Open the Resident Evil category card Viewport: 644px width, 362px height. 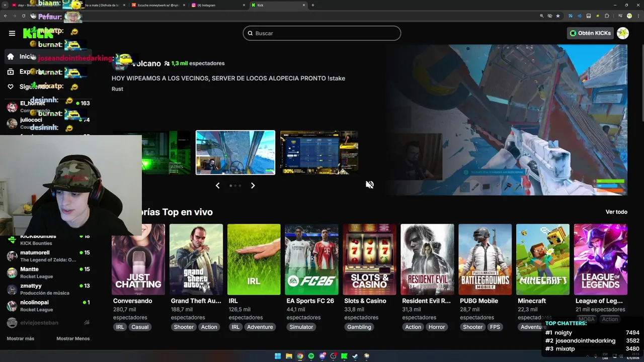point(427,259)
